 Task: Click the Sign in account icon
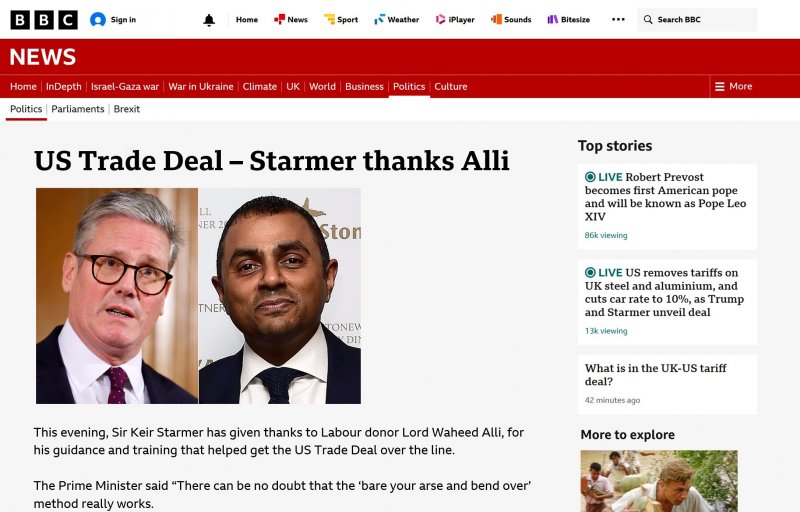coord(98,19)
